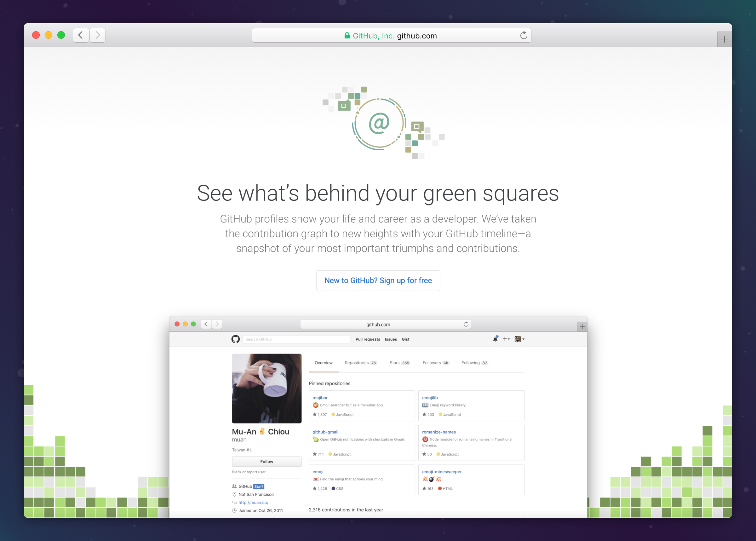Select Gist from the top navigation
Image resolution: width=756 pixels, height=541 pixels.
point(405,339)
